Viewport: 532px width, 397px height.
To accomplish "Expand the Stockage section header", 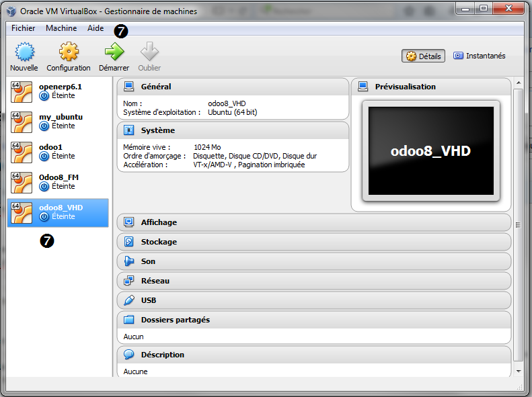I will pyautogui.click(x=159, y=242).
